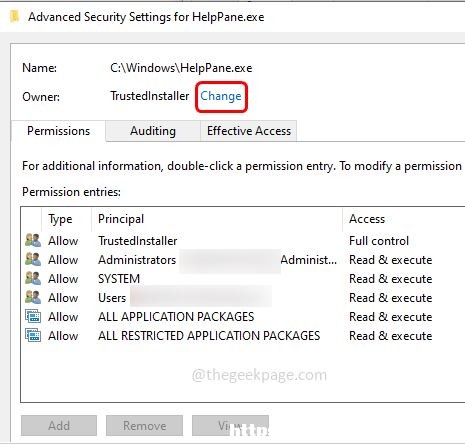
Task: Click the Remove button
Action: [144, 426]
